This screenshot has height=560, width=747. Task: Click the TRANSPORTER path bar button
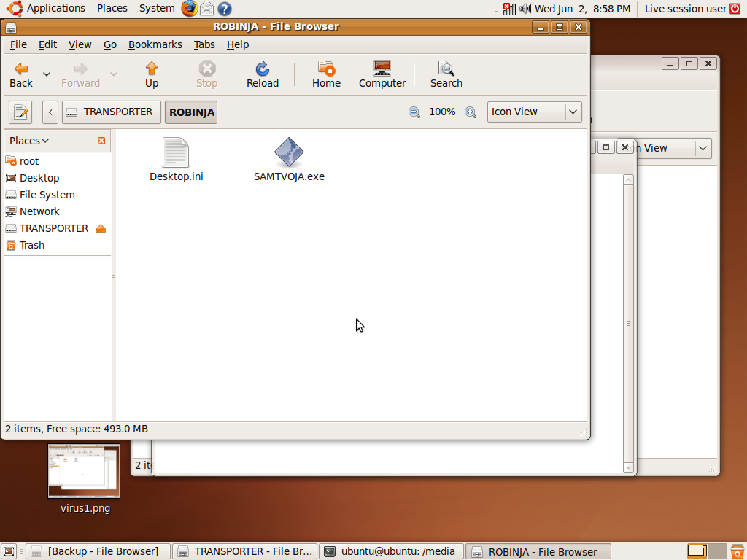click(x=111, y=112)
